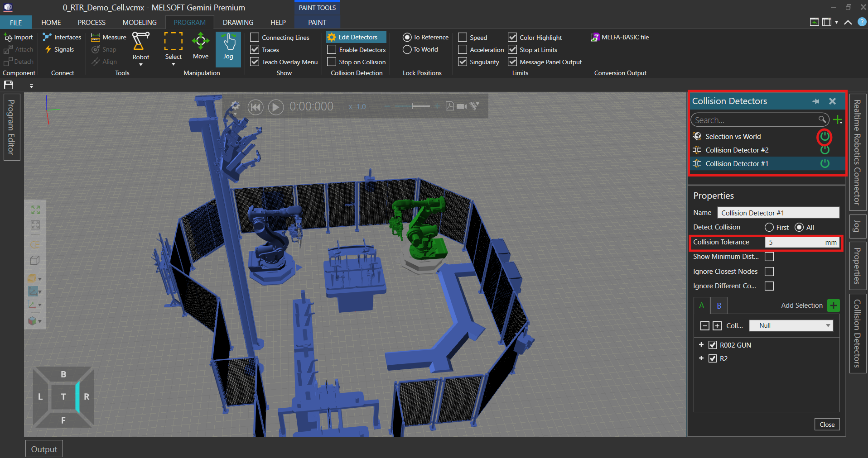Toggle the orthographic cube view icon
The width and height of the screenshot is (868, 458).
coord(35,260)
